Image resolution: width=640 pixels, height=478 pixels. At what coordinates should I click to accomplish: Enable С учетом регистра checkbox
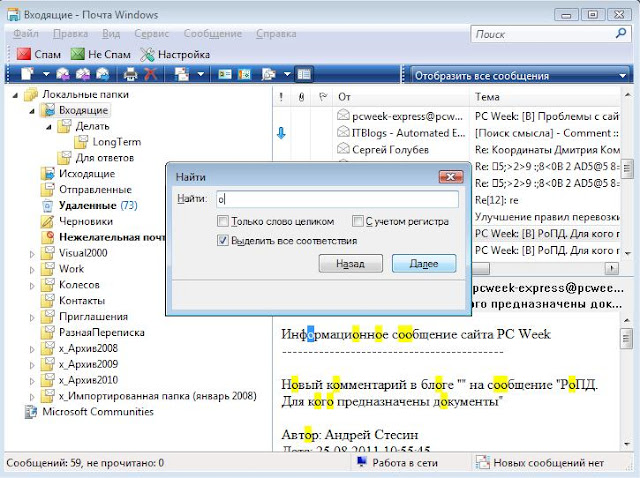click(358, 221)
